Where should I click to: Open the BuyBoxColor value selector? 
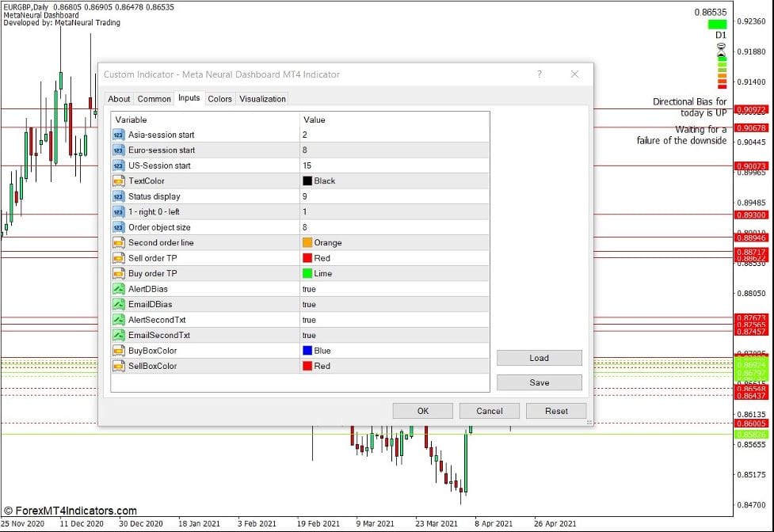click(356, 350)
